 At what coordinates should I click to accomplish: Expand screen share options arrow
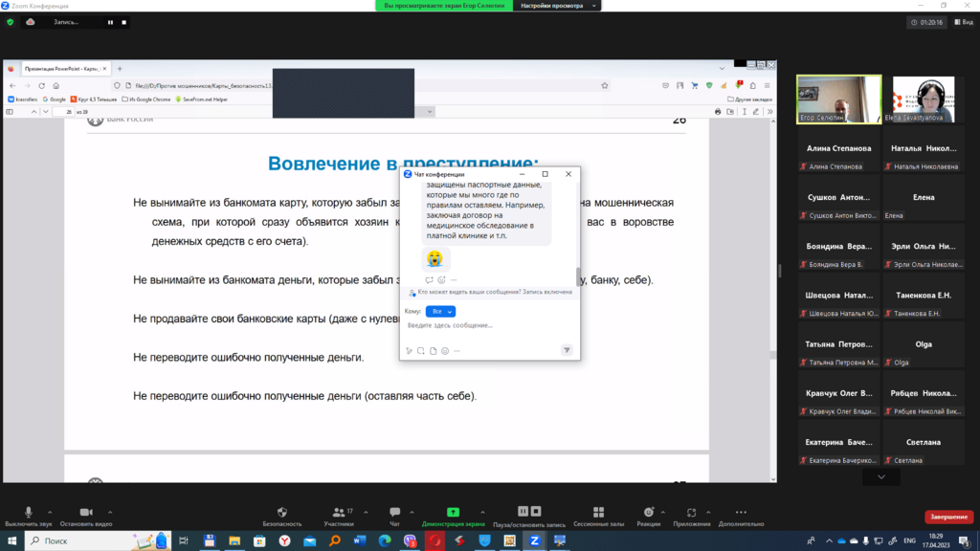pos(482,513)
